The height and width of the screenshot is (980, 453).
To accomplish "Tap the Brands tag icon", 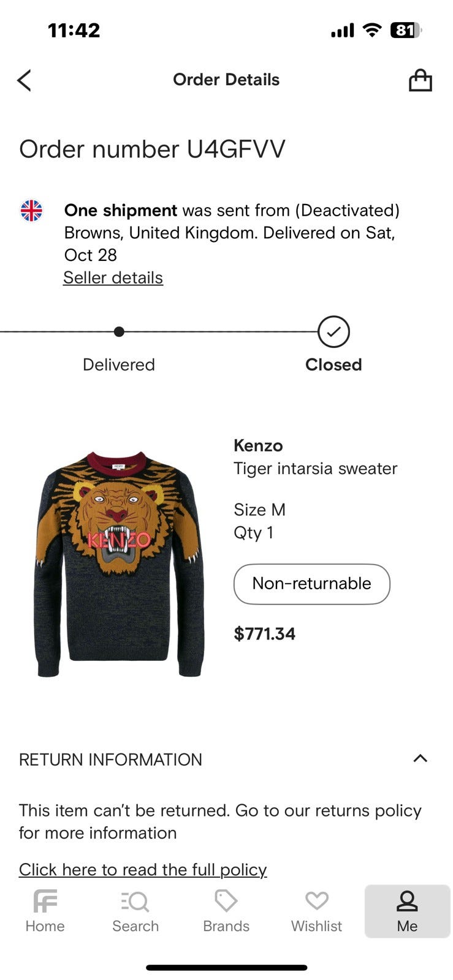I will (226, 902).
